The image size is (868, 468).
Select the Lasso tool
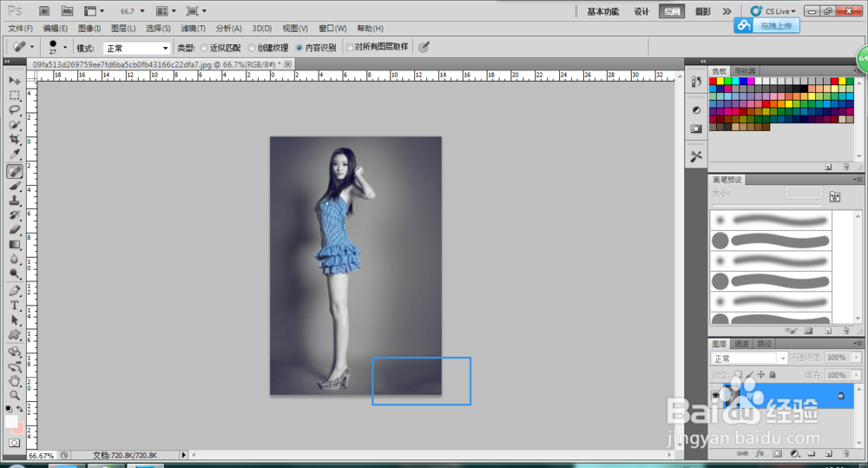point(15,109)
